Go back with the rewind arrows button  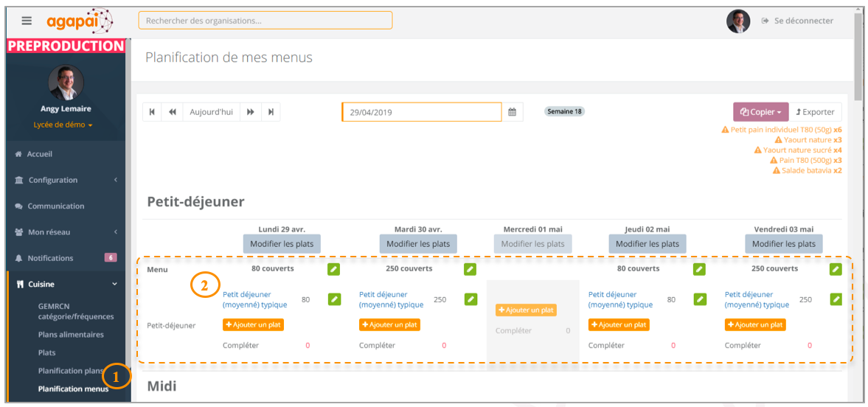pos(172,112)
